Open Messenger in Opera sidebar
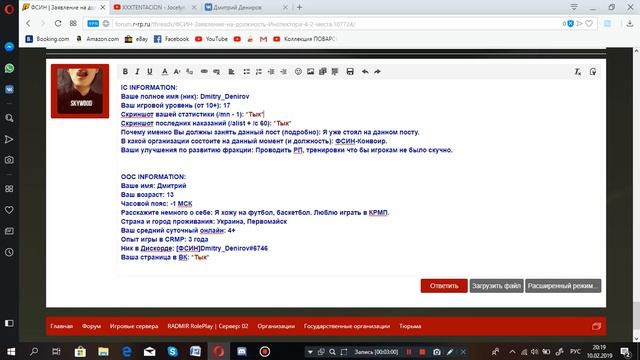Image resolution: width=640 pixels, height=360 pixels. [x=9, y=47]
